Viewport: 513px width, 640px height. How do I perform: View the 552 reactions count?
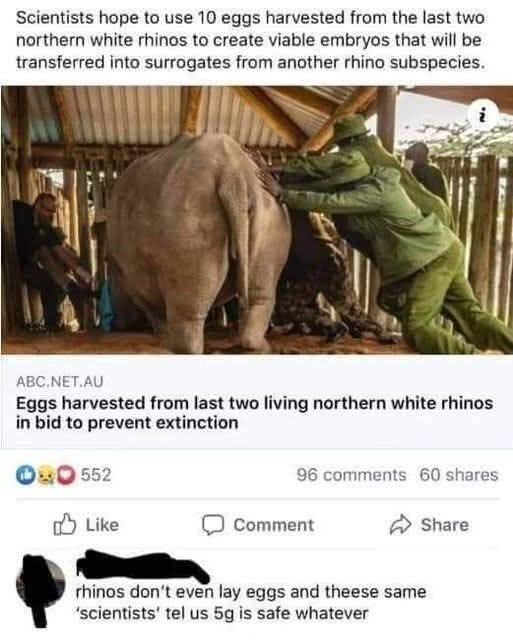pos(95,475)
